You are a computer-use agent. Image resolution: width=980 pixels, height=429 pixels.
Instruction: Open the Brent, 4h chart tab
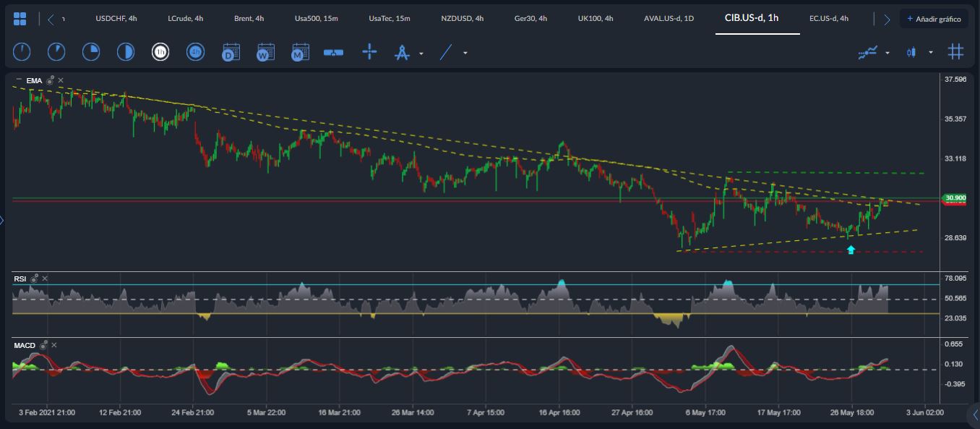click(249, 19)
